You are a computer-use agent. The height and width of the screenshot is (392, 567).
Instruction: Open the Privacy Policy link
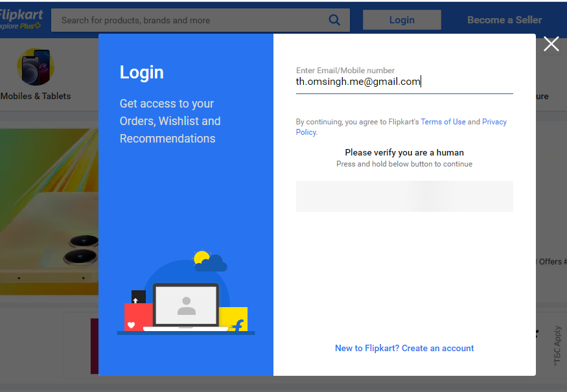494,122
